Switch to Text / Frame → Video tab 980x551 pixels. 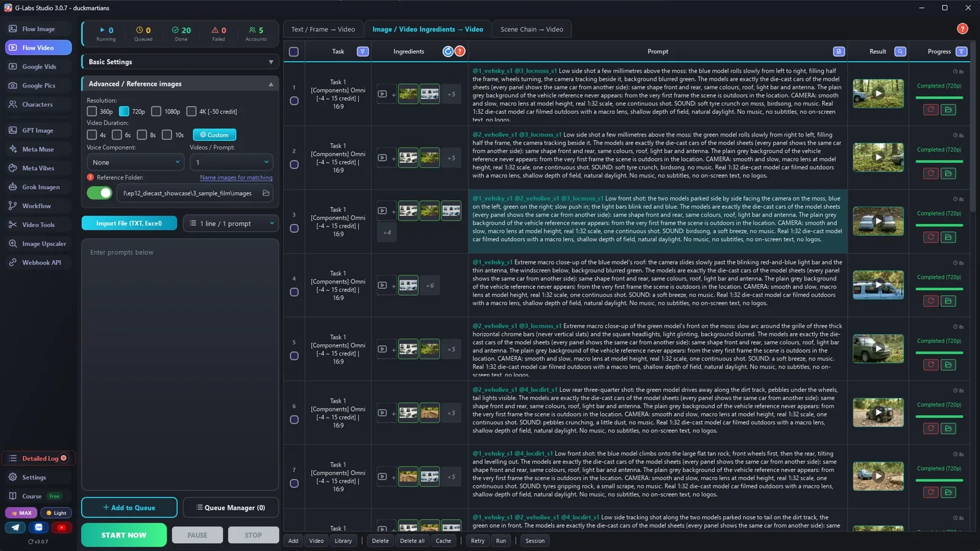click(x=323, y=29)
